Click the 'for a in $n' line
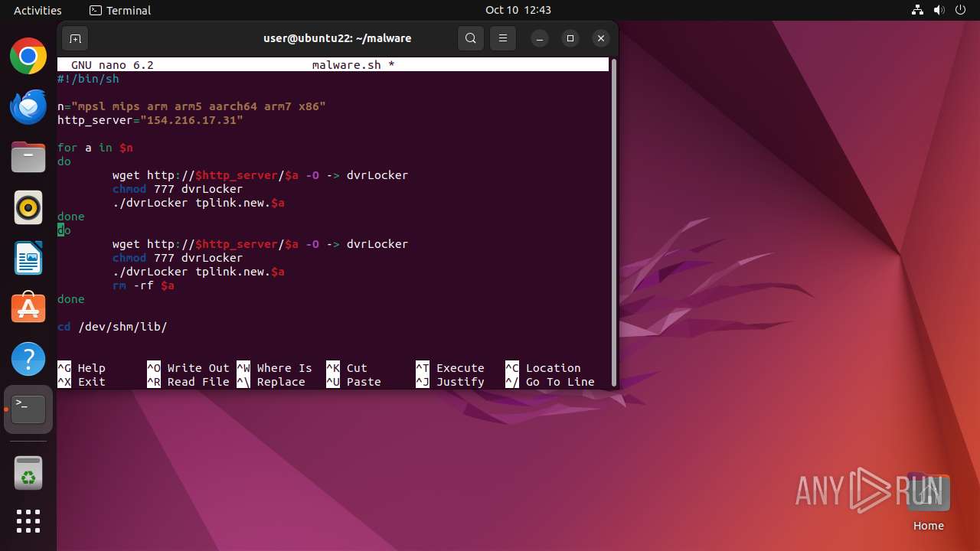Viewport: 980px width, 551px height. click(x=95, y=148)
